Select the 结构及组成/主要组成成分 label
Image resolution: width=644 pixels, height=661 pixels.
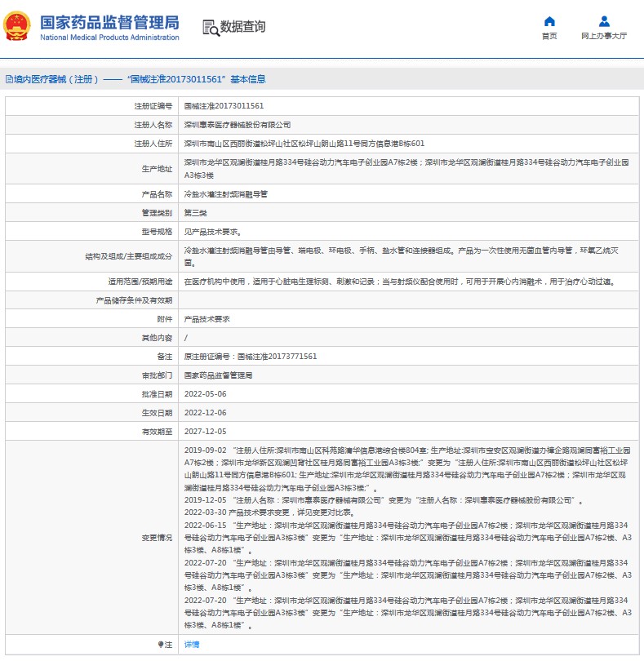tap(129, 256)
